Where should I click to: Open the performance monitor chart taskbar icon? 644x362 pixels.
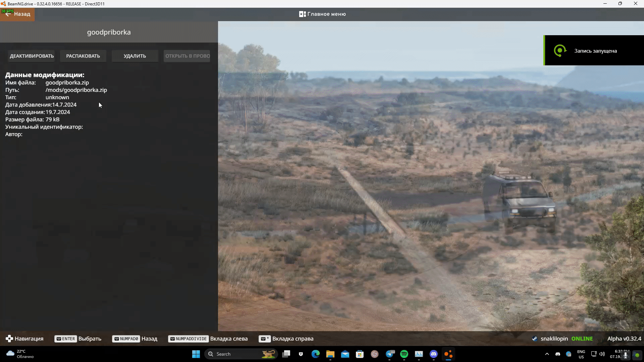tap(419, 354)
